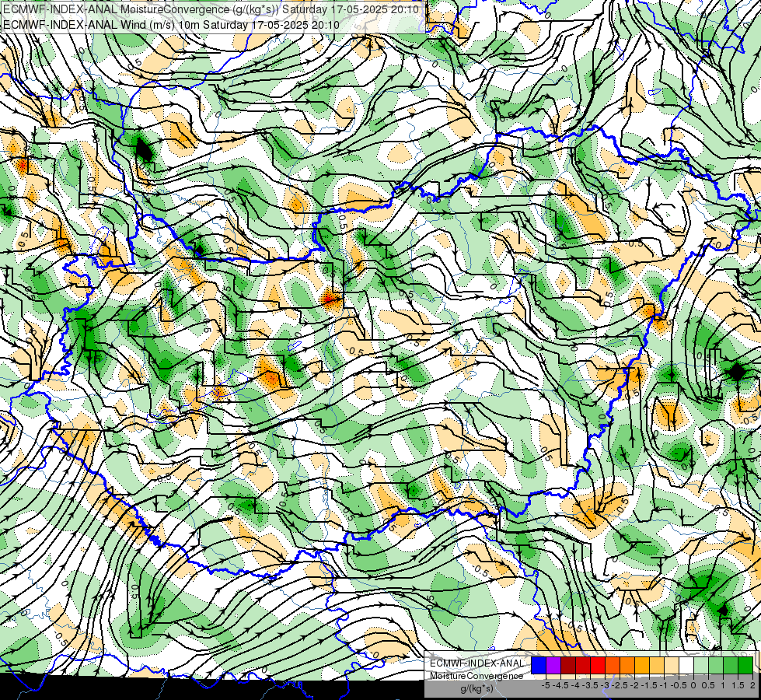Click the amber swatch between -2 and -1.5
The image size is (761, 700).
click(642, 666)
